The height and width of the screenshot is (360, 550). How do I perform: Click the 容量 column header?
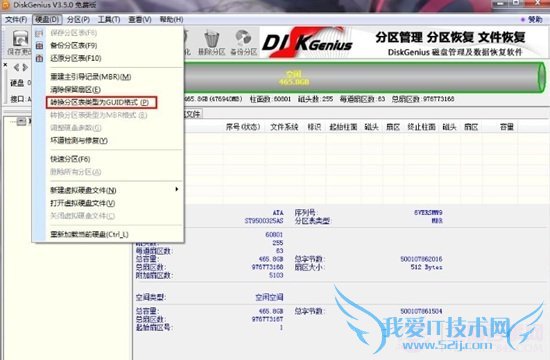click(x=507, y=127)
